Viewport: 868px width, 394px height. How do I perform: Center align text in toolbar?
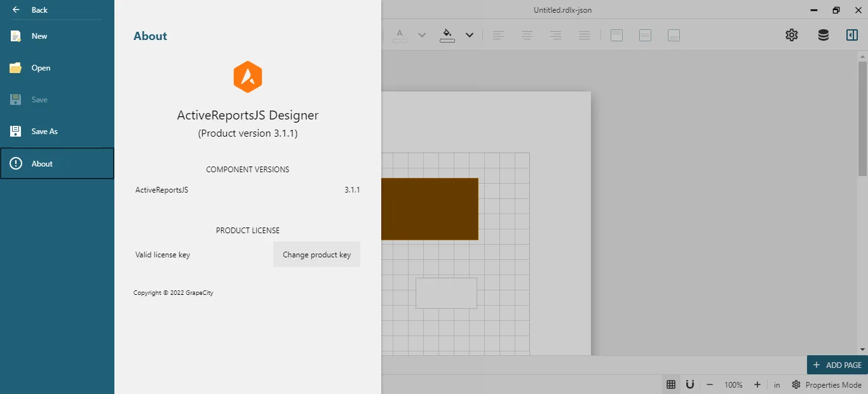click(x=527, y=35)
